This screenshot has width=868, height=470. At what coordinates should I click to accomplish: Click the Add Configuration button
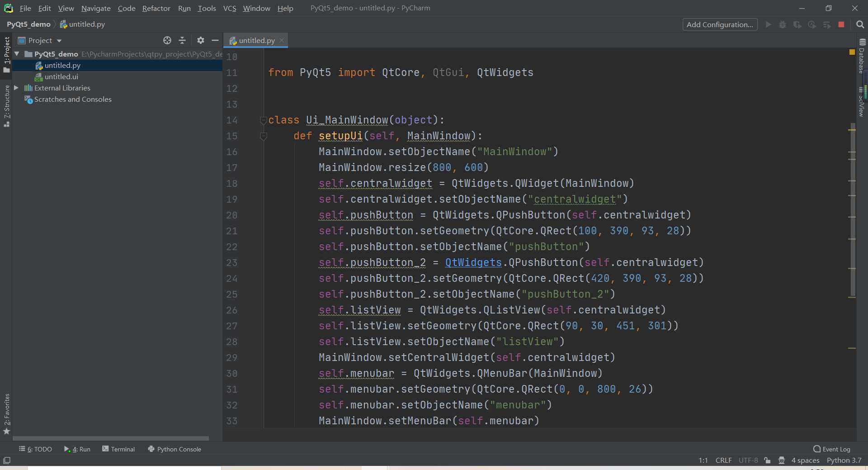click(x=720, y=24)
